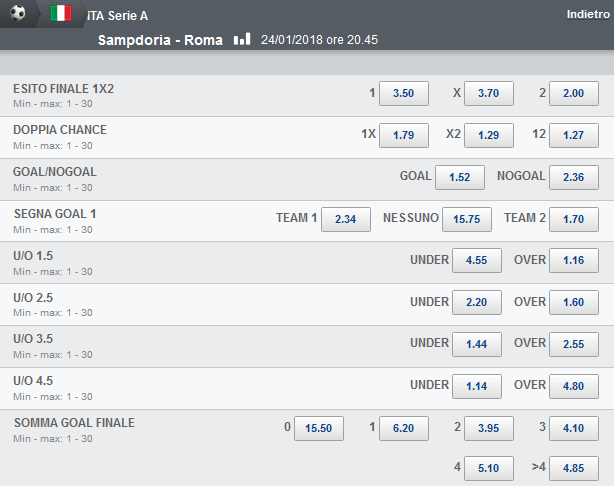This screenshot has width=614, height=486.
Task: Click the U/O 3.5 market label
Action: point(33,339)
